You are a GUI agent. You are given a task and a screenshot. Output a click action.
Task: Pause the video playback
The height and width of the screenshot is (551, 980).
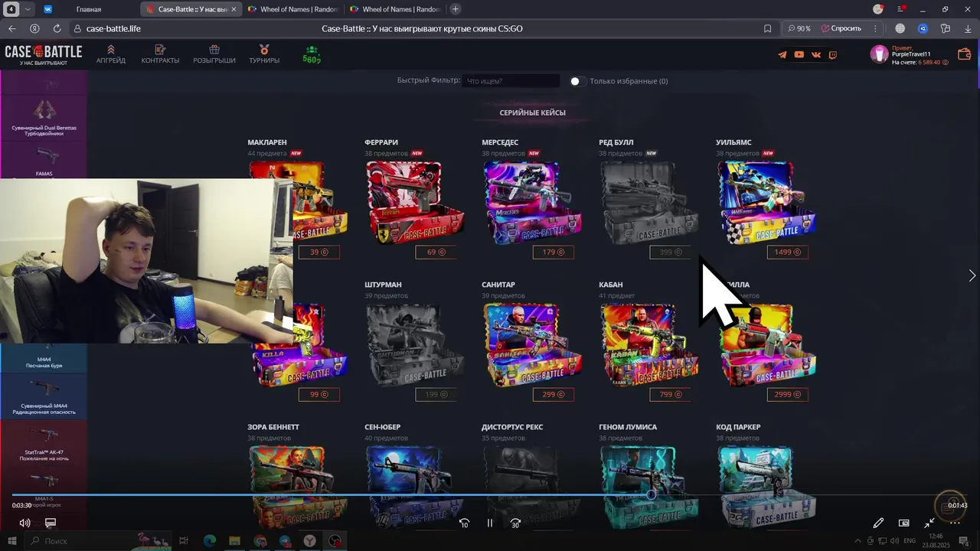(x=490, y=523)
